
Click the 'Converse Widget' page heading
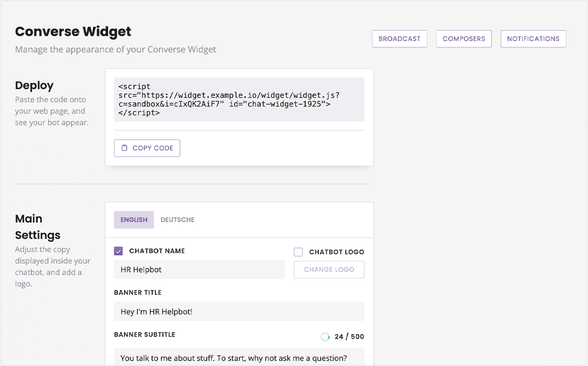[x=73, y=31]
